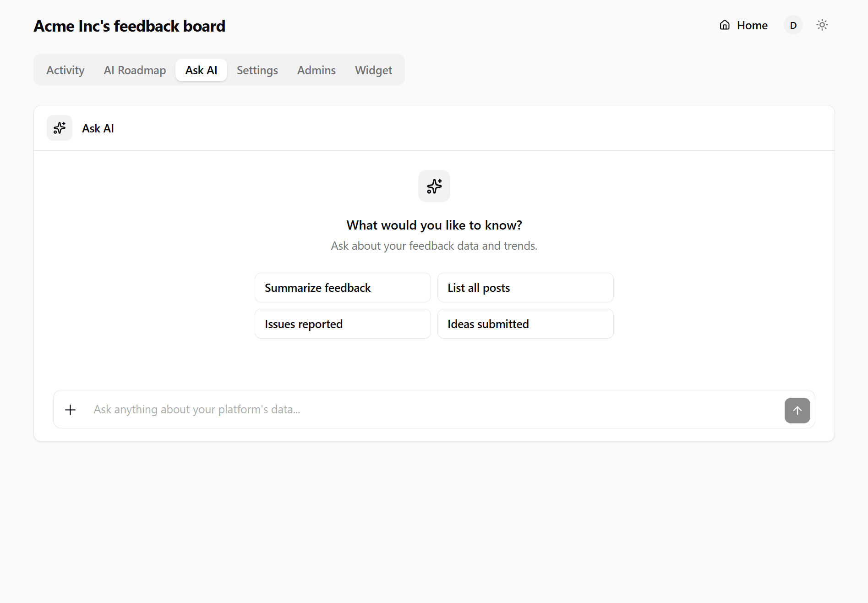Screen dimensions: 868x603
Task: Select the List all posts suggestion
Action: [x=525, y=287]
